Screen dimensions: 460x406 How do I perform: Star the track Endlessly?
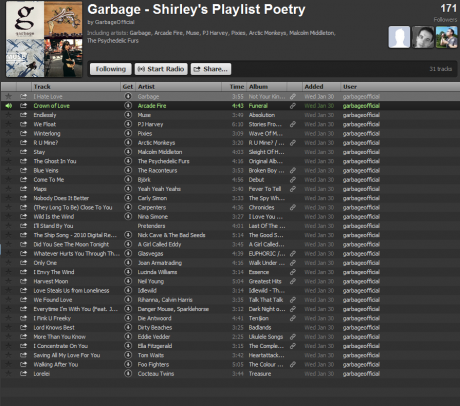(9, 115)
